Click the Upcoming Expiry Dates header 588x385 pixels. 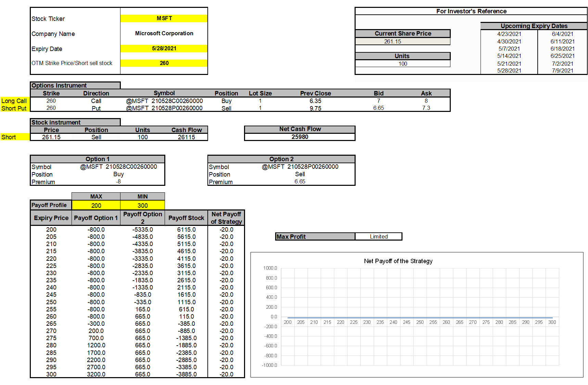point(534,26)
